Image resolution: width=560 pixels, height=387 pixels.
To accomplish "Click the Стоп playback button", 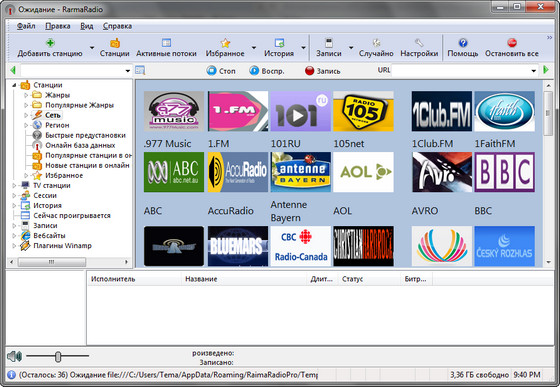I will click(211, 71).
